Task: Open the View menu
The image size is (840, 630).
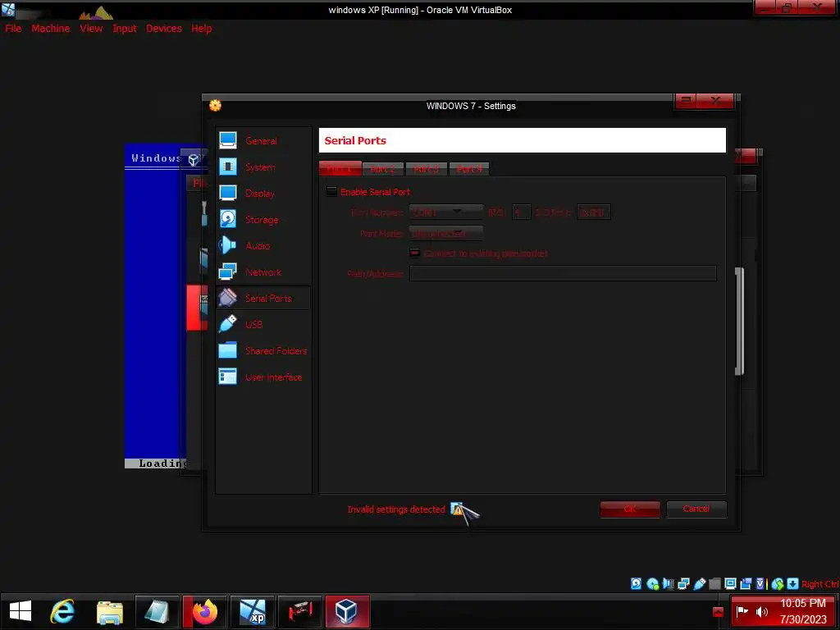Action: (91, 29)
